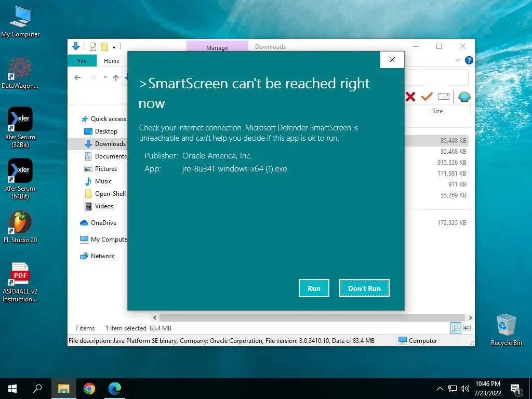Select Documents in navigation pane
Image resolution: width=532 pixels, height=399 pixels.
(105, 156)
